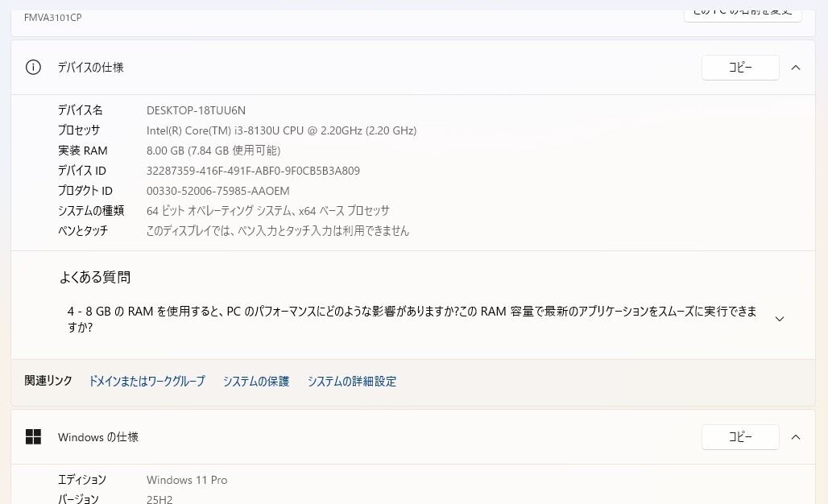Image resolution: width=828 pixels, height=504 pixels.
Task: Click the バージョン label
Action: tap(78, 498)
